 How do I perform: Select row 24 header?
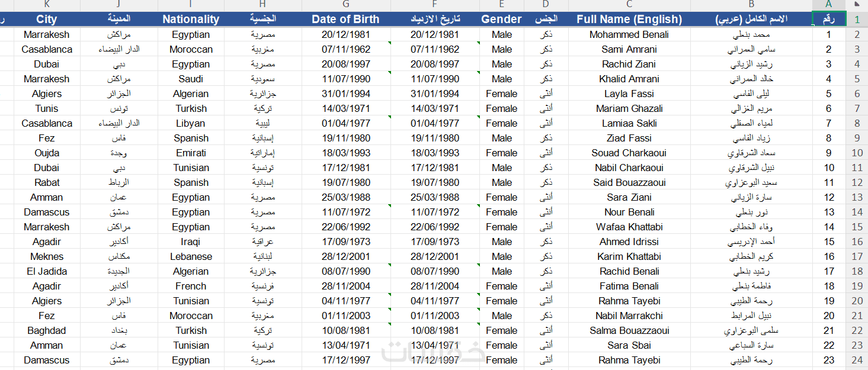tap(857, 360)
